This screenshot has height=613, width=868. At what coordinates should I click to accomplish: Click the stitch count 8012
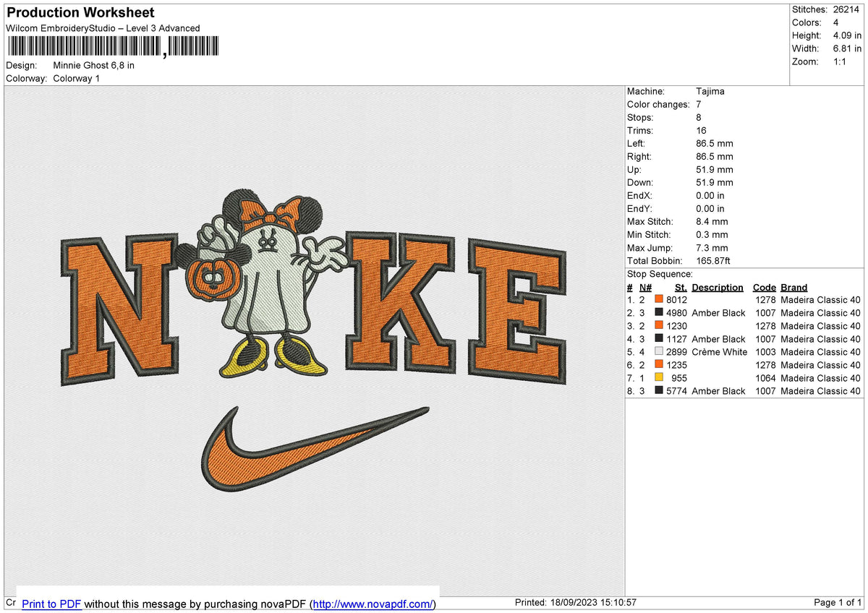(x=676, y=300)
